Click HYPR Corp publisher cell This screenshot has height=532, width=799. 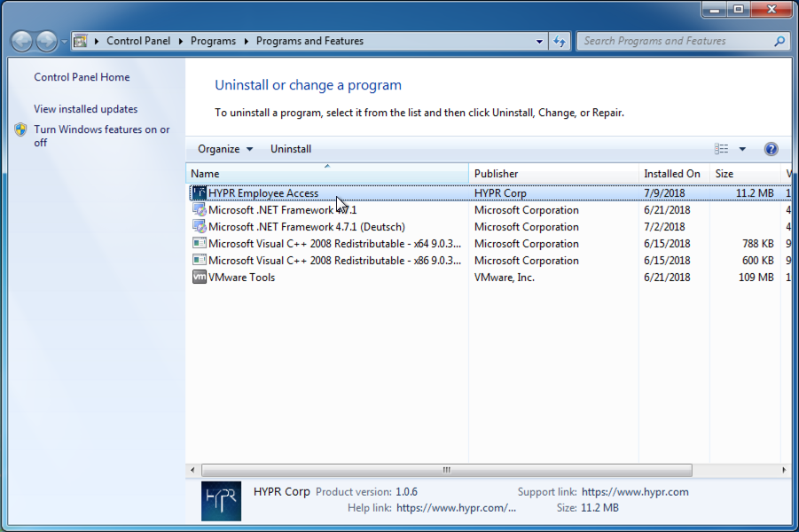(500, 193)
